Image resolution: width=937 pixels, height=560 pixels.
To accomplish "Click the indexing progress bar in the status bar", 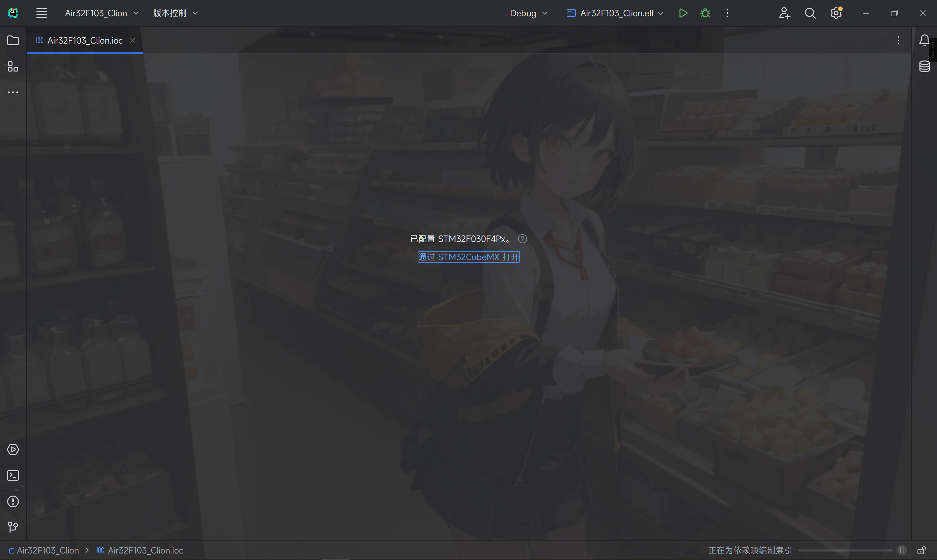I will click(x=845, y=550).
